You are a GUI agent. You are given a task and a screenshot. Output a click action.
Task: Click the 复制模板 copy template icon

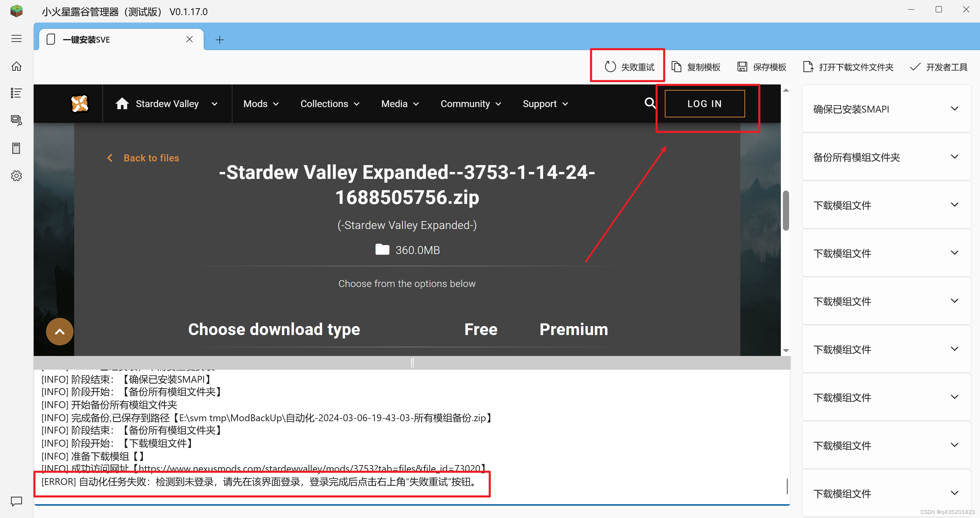(676, 67)
